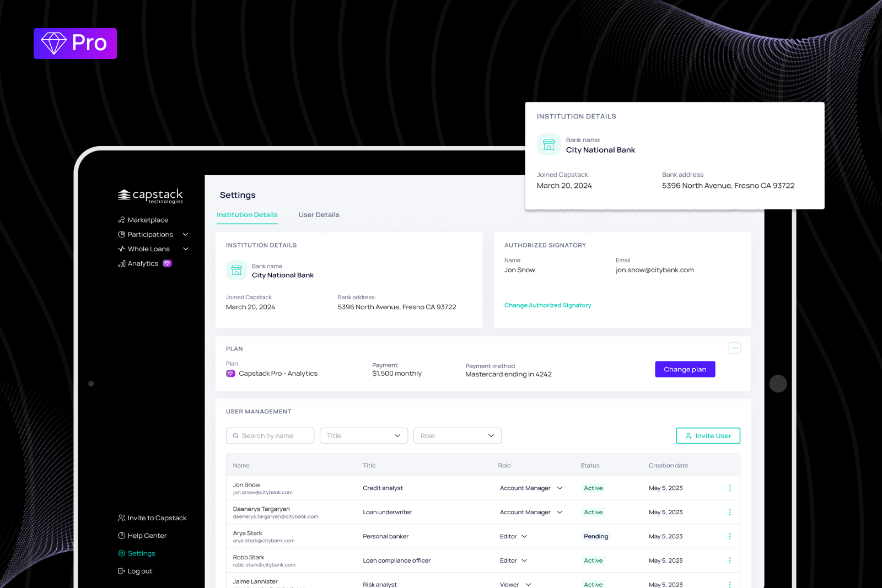Screen dimensions: 882x588
Task: Click the Status column header
Action: point(590,466)
